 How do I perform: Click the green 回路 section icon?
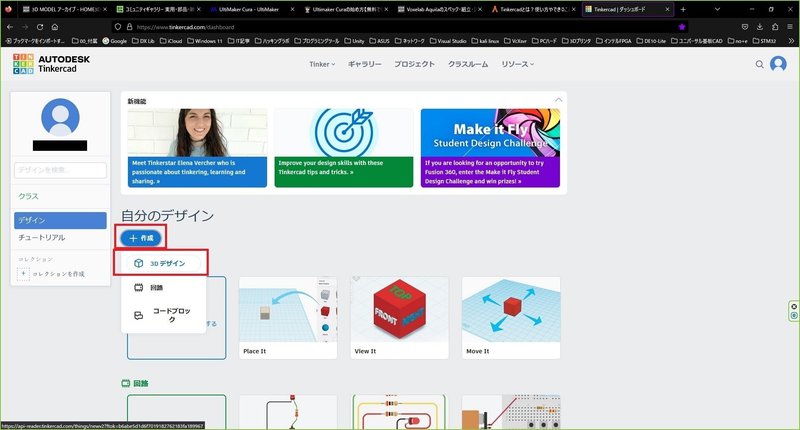coord(126,383)
